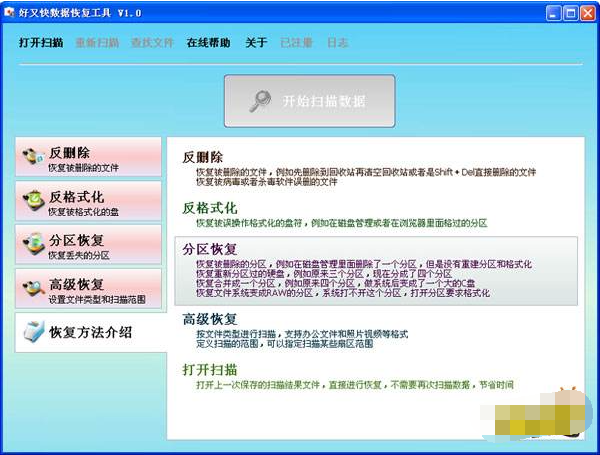Click the 分区恢复 partition icon in sidebar
600x455 pixels.
pyautogui.click(x=33, y=246)
